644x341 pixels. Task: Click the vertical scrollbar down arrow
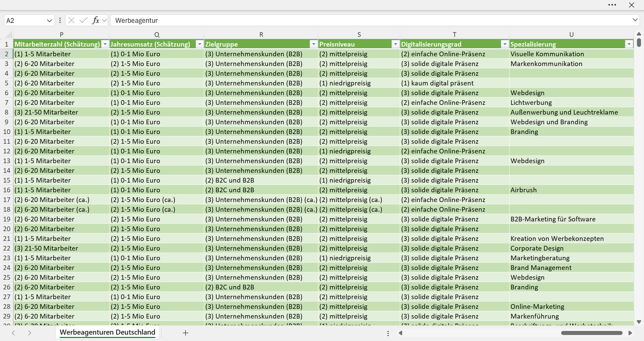click(x=639, y=322)
